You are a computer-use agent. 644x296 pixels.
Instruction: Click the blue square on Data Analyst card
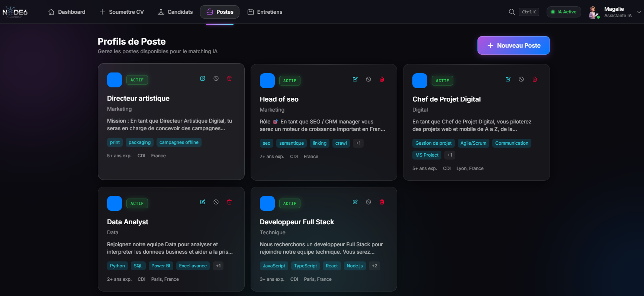click(x=115, y=203)
